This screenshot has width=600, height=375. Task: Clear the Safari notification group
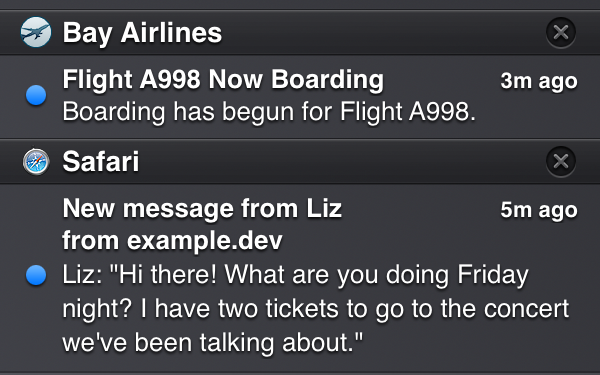(x=561, y=161)
